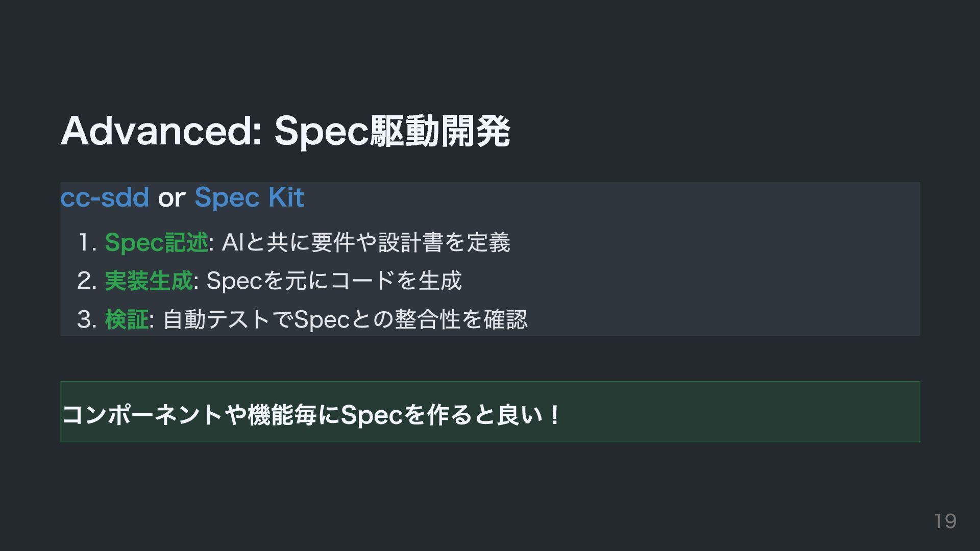980x551 pixels.
Task: Click the slide page number 19
Action: [945, 521]
